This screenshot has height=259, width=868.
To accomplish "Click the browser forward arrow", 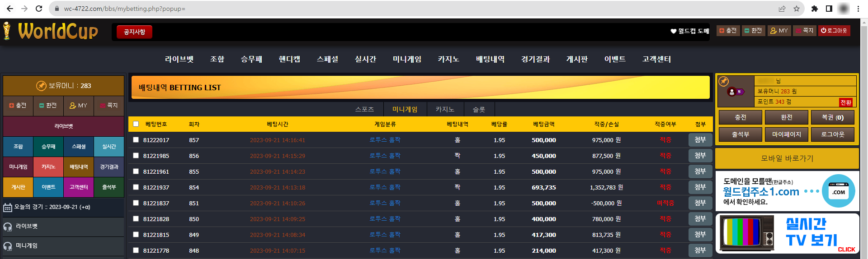I will pos(24,9).
